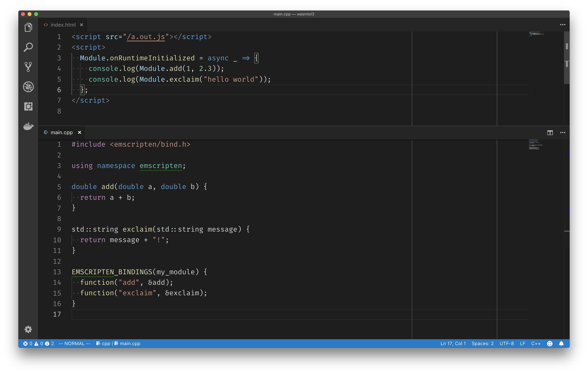
Task: Follow the /a.out.js link
Action: [146, 37]
